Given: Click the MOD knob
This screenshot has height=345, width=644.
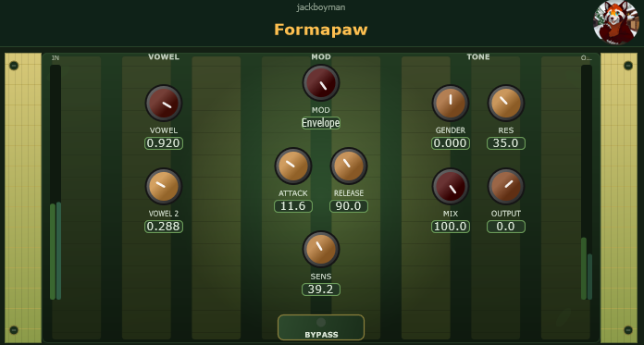Looking at the screenshot, I should pyautogui.click(x=321, y=82).
